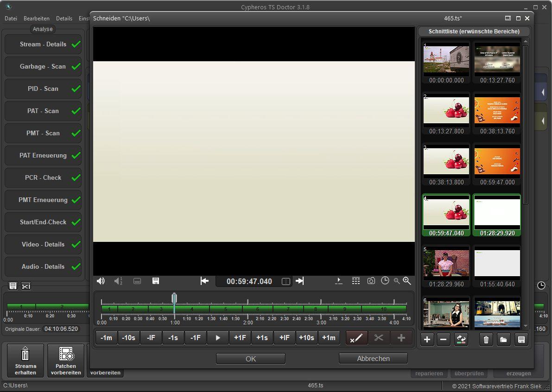Screen dimensions: 552x392
Task: Open the grid thumbnail overview icon
Action: click(355, 281)
